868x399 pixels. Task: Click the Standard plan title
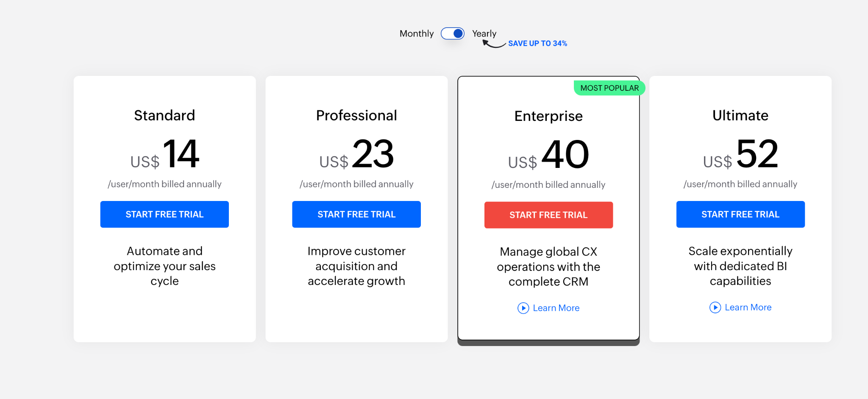(164, 115)
